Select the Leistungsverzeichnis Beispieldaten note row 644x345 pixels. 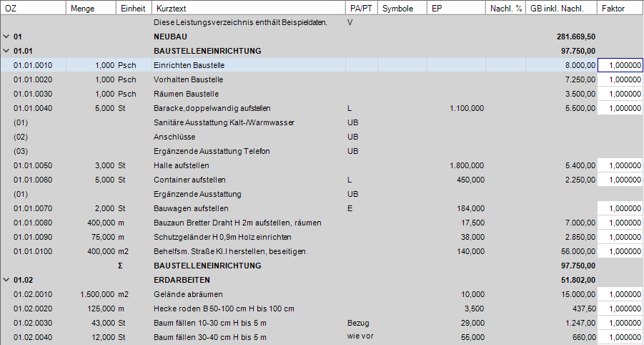pos(240,23)
